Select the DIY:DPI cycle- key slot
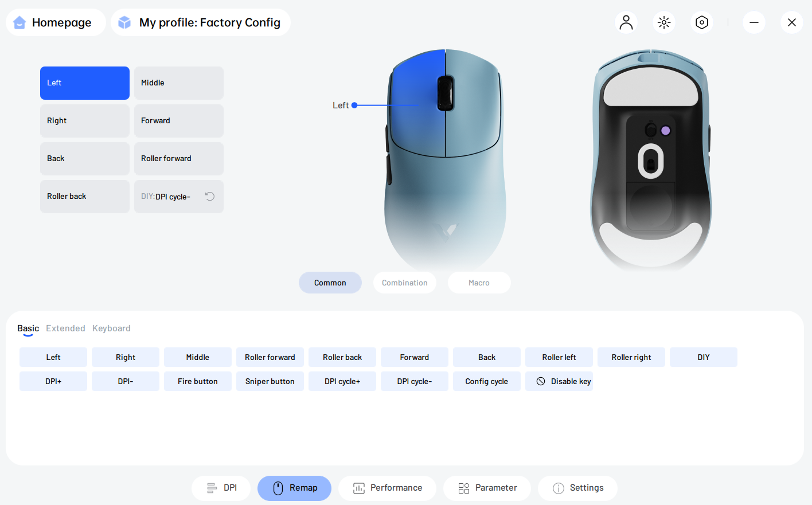 (179, 197)
